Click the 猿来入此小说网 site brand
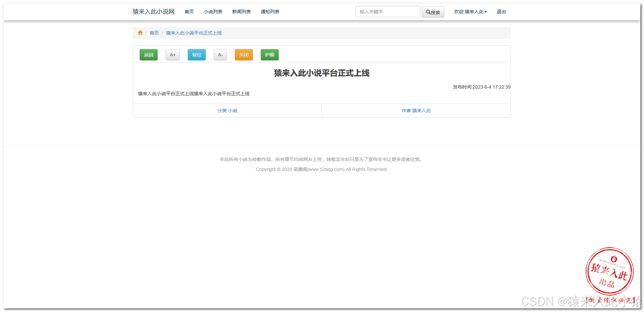 154,12
